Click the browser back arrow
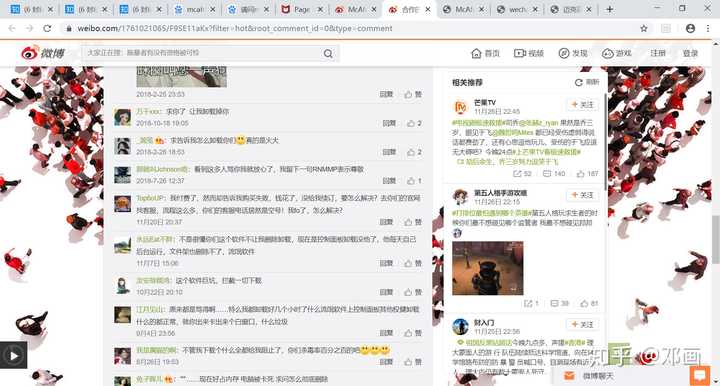The image size is (720, 386). pyautogui.click(x=12, y=28)
